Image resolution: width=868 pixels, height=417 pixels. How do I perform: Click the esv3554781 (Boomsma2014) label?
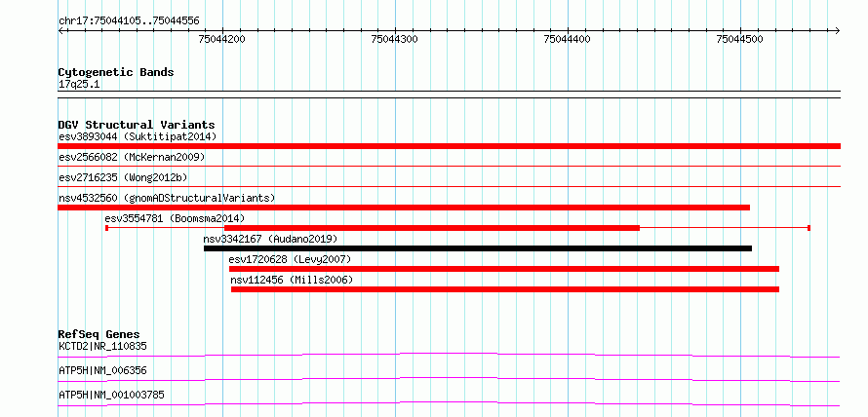click(175, 218)
